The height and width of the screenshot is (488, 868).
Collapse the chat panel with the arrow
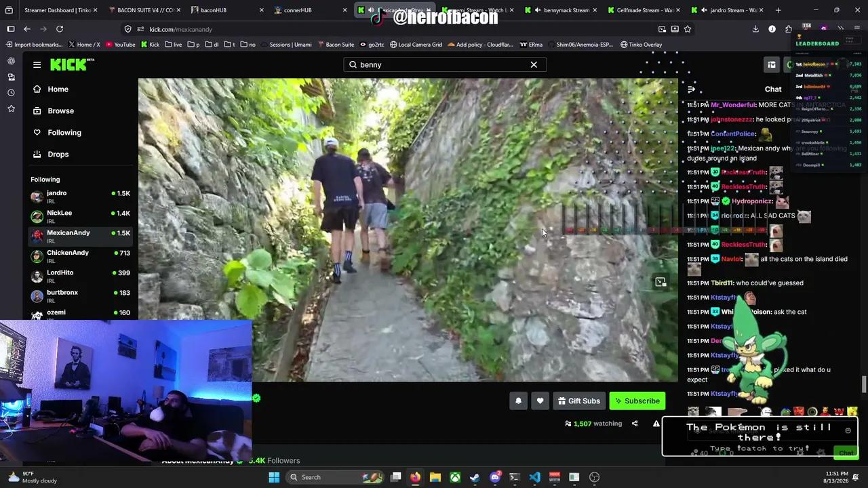click(691, 89)
